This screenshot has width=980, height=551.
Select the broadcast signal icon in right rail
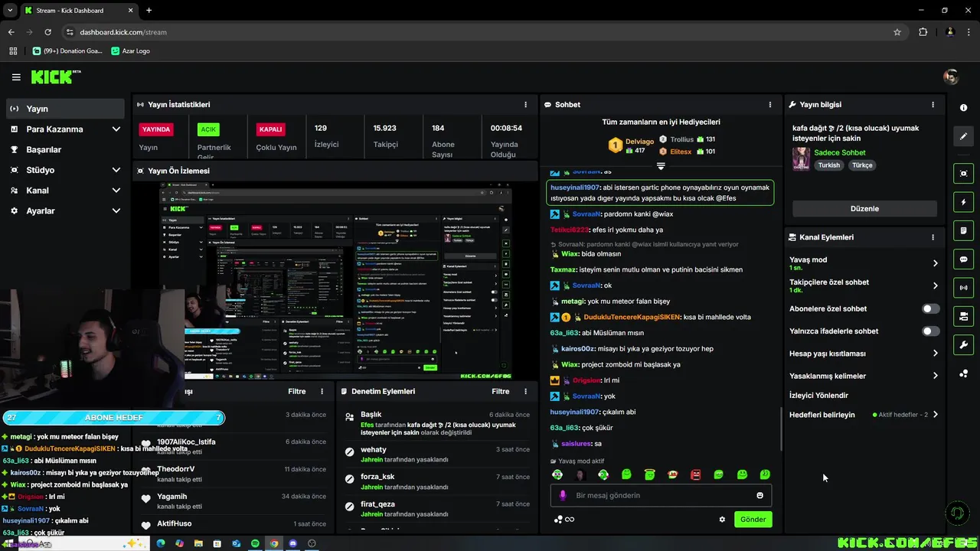(963, 288)
